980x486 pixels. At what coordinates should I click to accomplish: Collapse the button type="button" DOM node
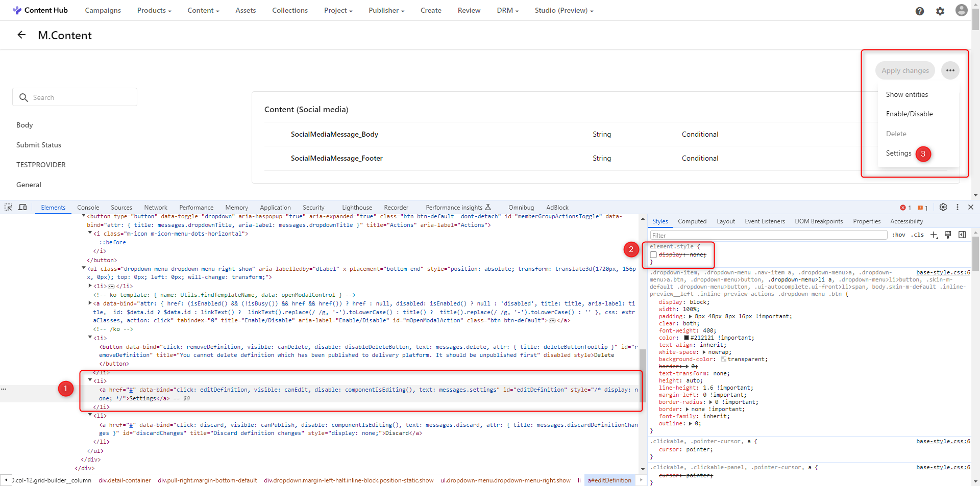click(84, 216)
